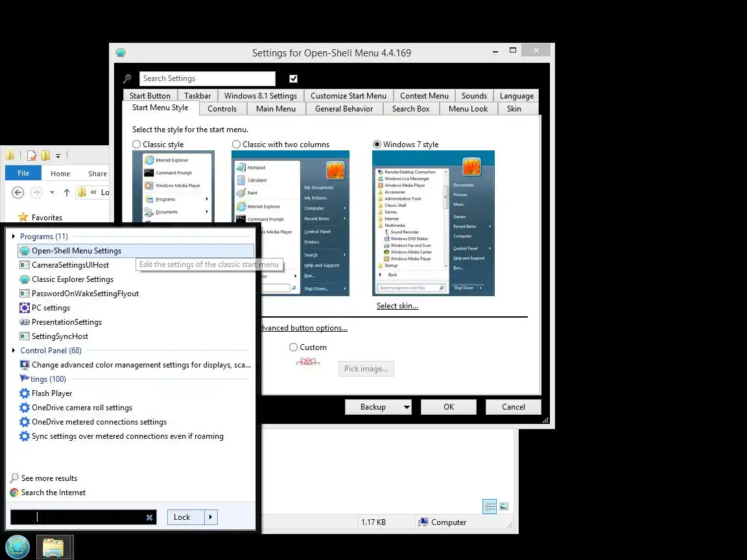The image size is (747, 560).
Task: Open the Windows 8.1 Settings tab
Action: [x=261, y=96]
